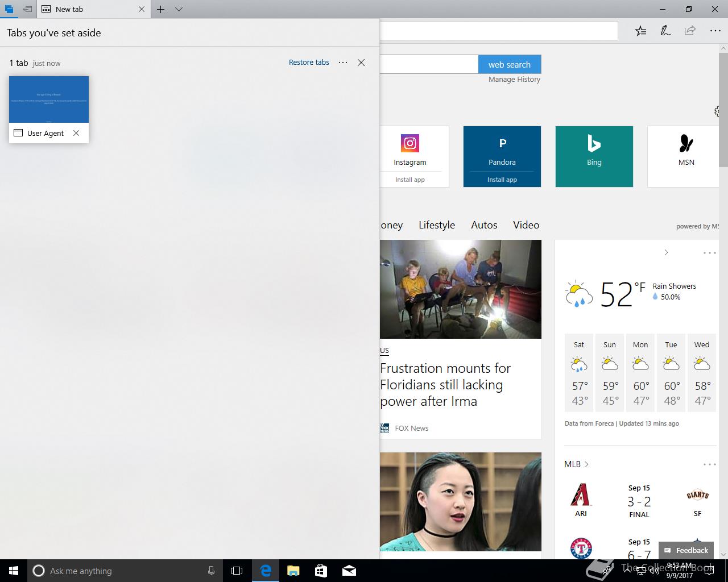This screenshot has width=728, height=582.
Task: Open the Windows Start menu
Action: point(14,571)
